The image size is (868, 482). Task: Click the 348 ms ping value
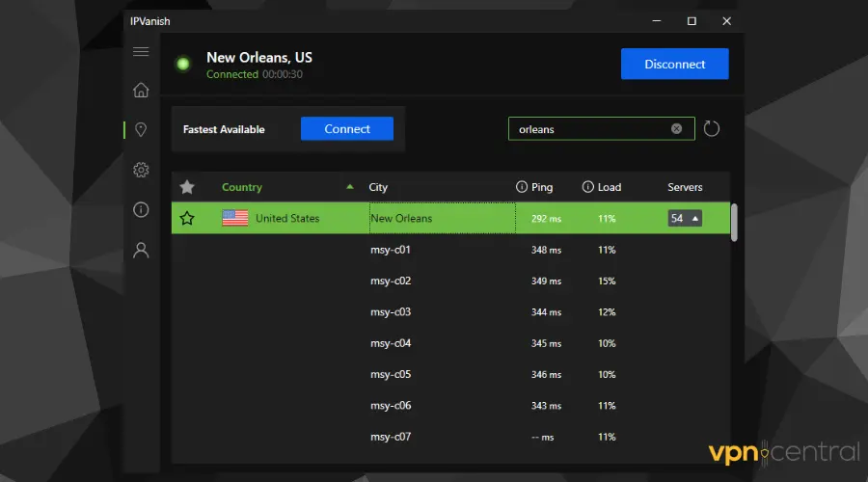[547, 250]
